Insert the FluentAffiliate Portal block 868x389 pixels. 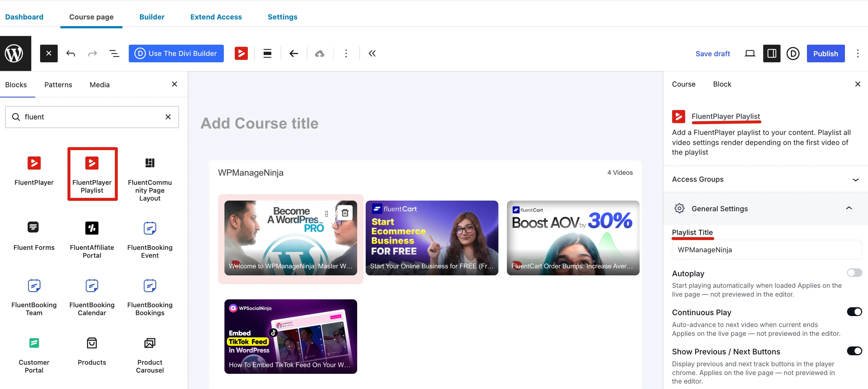[x=92, y=240]
